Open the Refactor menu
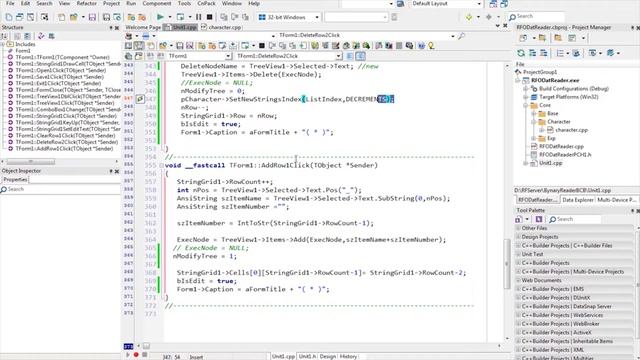Viewport: 640px width, 360px height. tap(87, 3)
